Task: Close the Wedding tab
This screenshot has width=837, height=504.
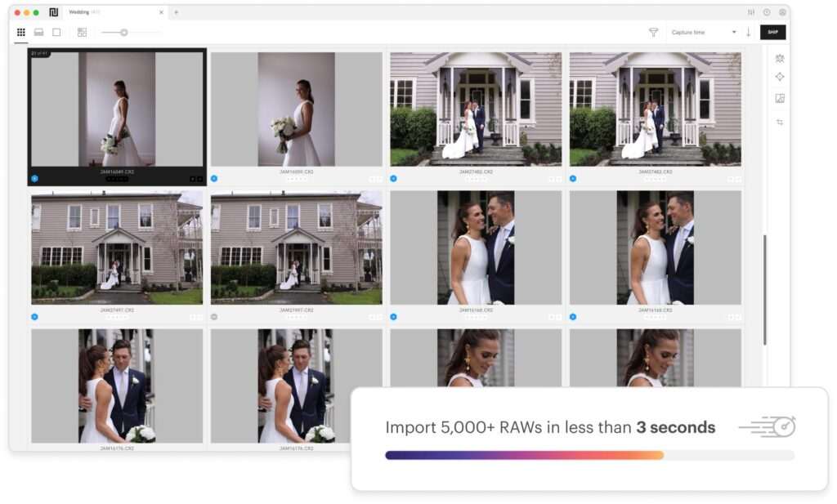Action: coord(161,12)
